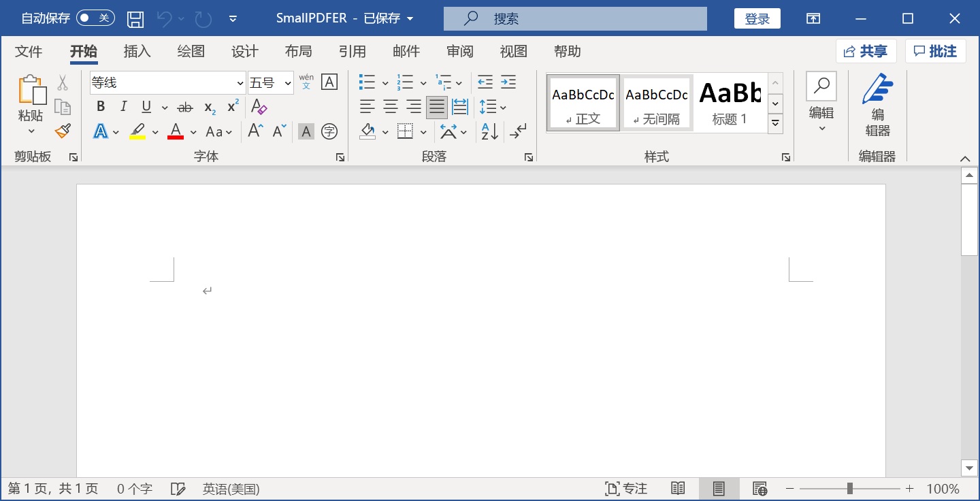Click the sort A-Z icon

click(489, 131)
